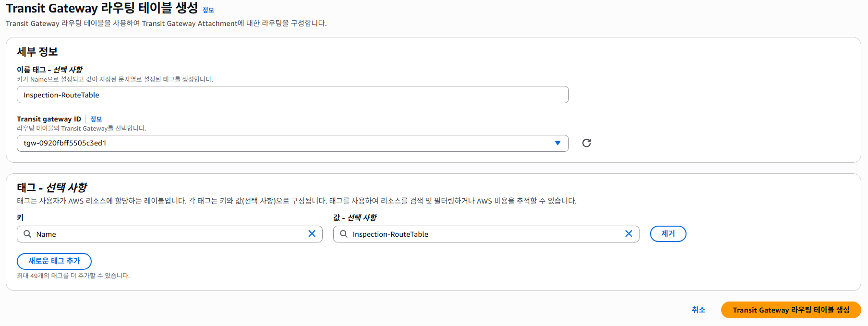Clear the Inspection-RouteTable tag value field

point(628,234)
